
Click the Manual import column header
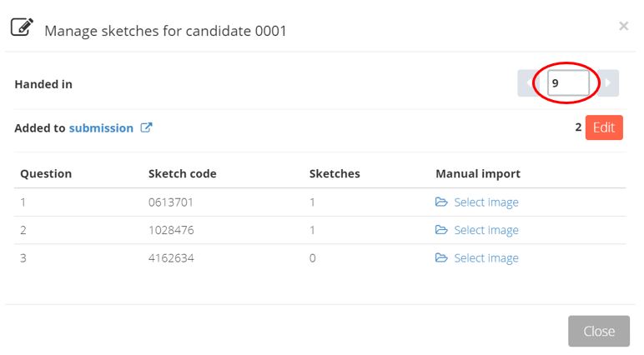pyautogui.click(x=478, y=173)
